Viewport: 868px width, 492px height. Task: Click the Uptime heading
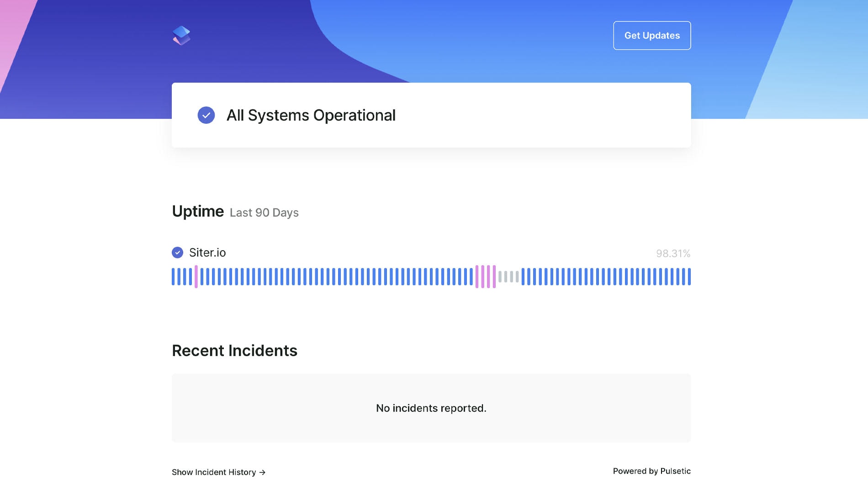coord(198,211)
